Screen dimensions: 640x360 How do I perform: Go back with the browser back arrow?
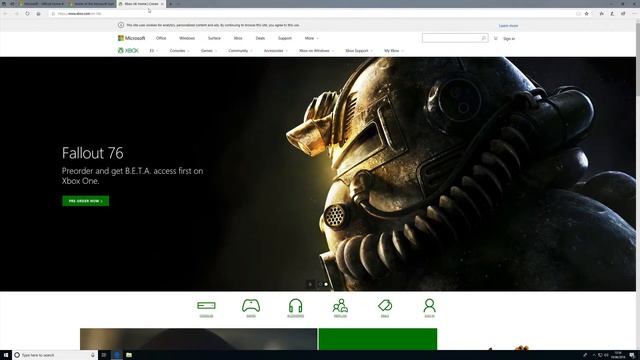(x=6, y=13)
